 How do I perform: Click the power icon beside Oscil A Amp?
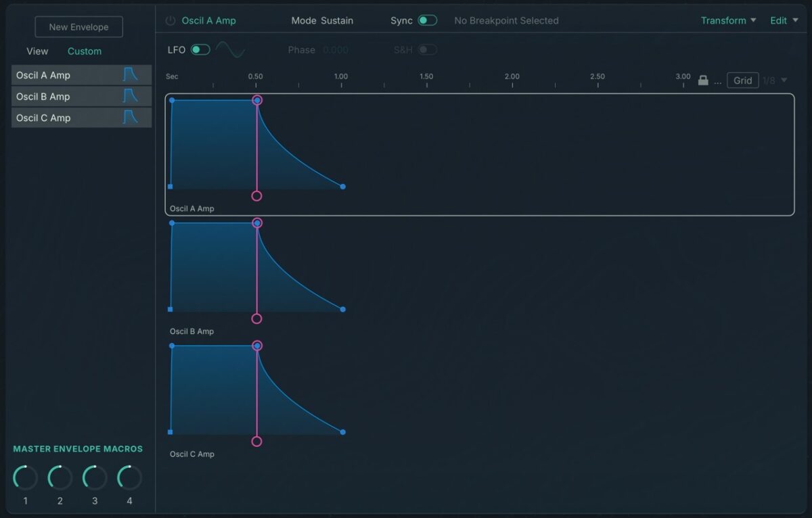click(171, 21)
